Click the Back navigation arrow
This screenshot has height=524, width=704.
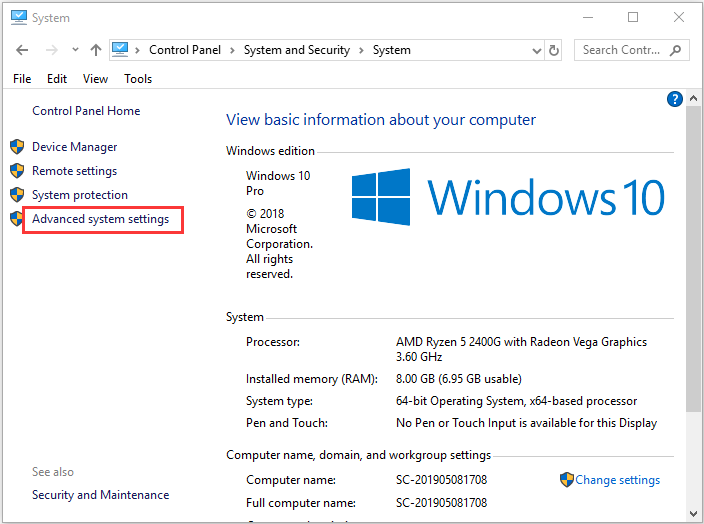tap(22, 50)
